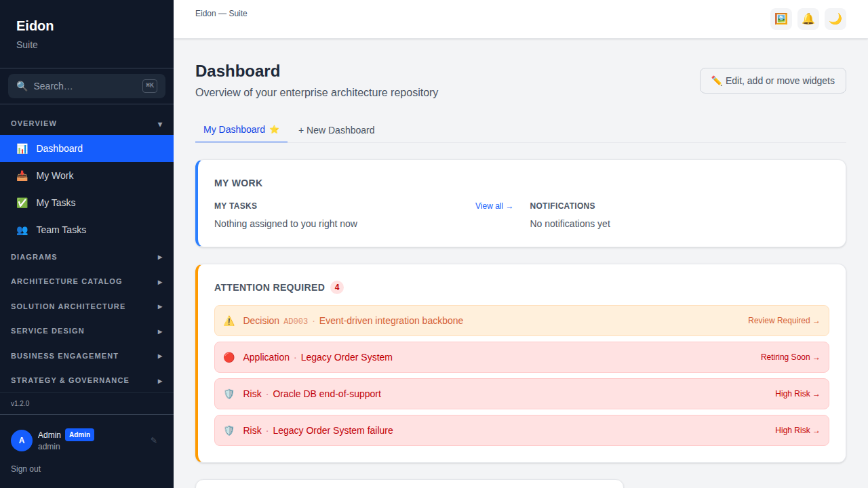Focus the Search input field
The width and height of the screenshot is (868, 488).
pyautogui.click(x=87, y=86)
